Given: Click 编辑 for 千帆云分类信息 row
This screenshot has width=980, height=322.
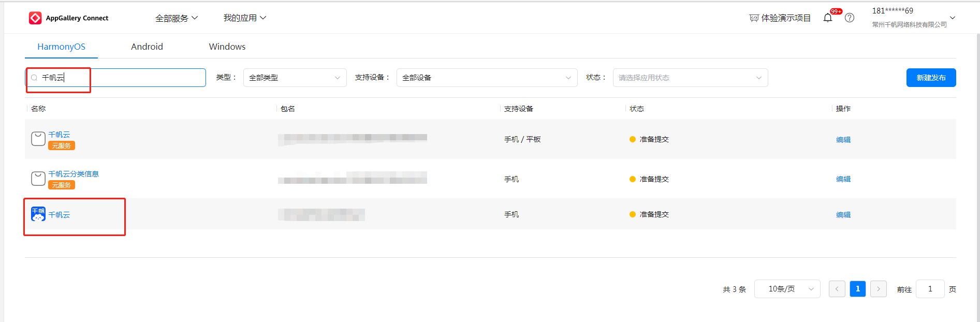Looking at the screenshot, I should (x=843, y=179).
